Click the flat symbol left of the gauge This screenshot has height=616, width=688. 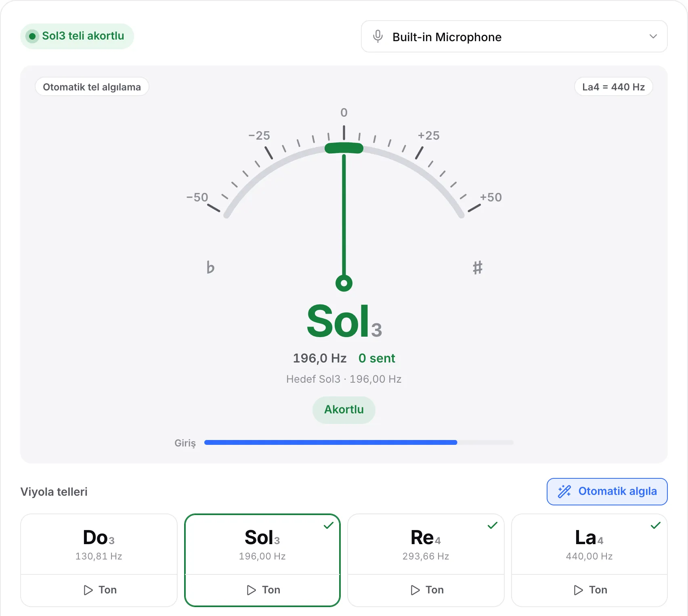coord(210,267)
